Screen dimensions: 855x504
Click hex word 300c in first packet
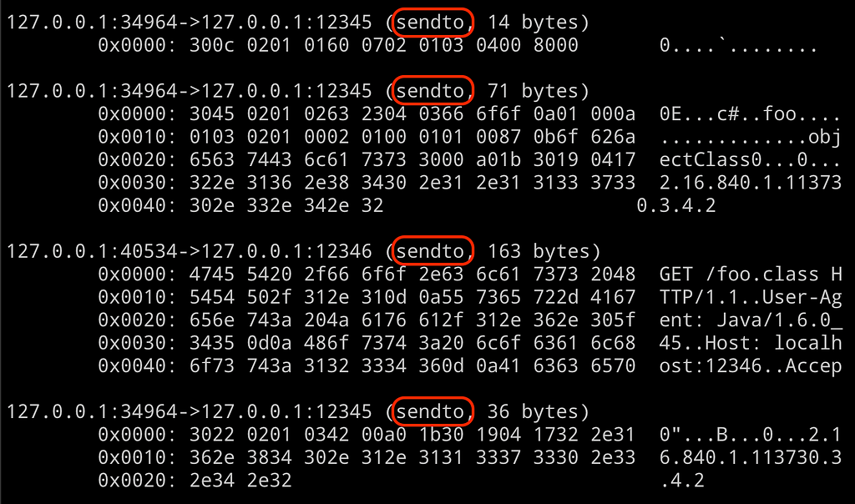[211, 45]
